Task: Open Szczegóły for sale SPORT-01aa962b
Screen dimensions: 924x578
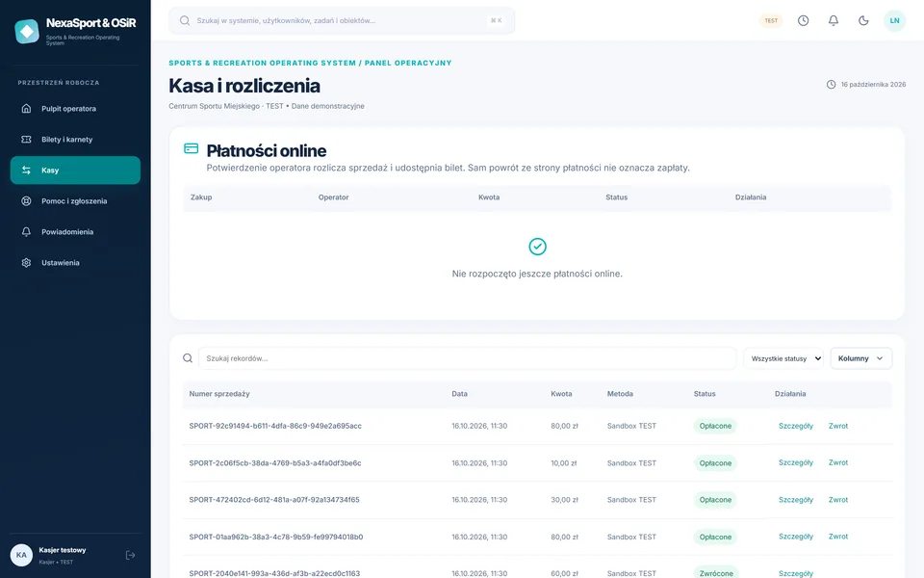Action: click(x=796, y=537)
